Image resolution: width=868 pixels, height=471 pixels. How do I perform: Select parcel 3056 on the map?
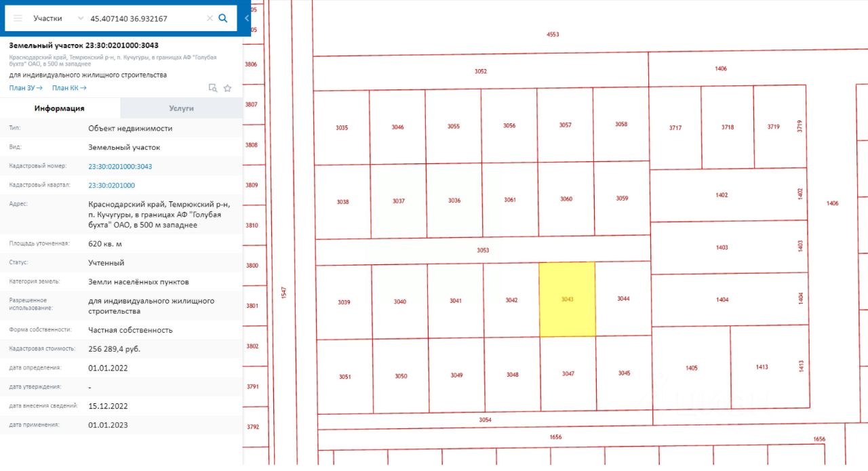[509, 125]
